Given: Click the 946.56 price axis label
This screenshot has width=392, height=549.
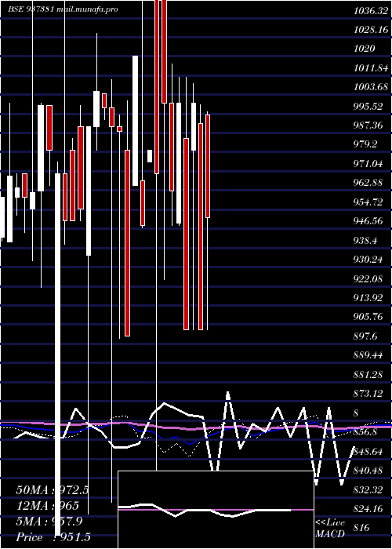Looking at the screenshot, I should 368,222.
